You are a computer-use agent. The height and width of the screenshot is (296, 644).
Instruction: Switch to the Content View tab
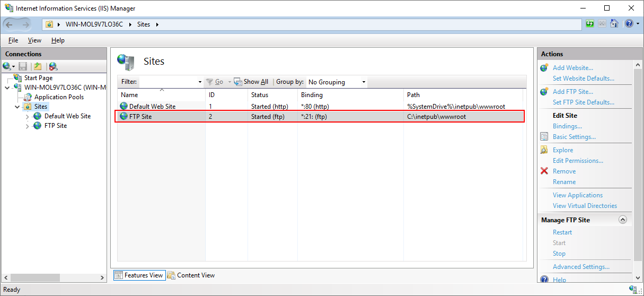[x=191, y=275]
